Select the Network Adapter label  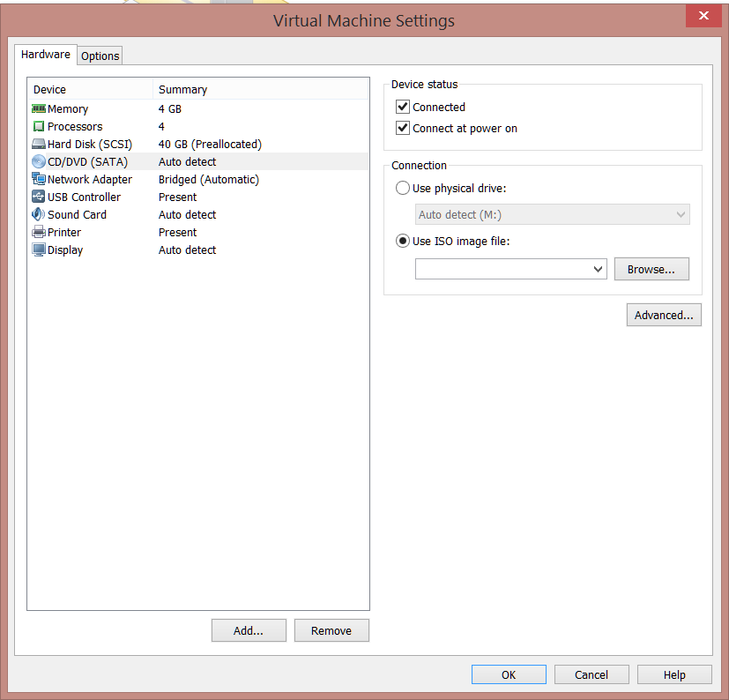tap(90, 180)
